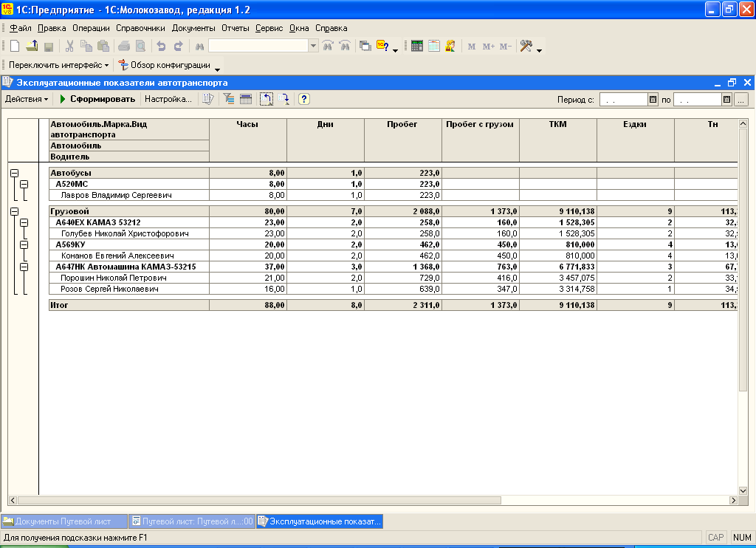Collapse the Грузовой group

[13, 211]
